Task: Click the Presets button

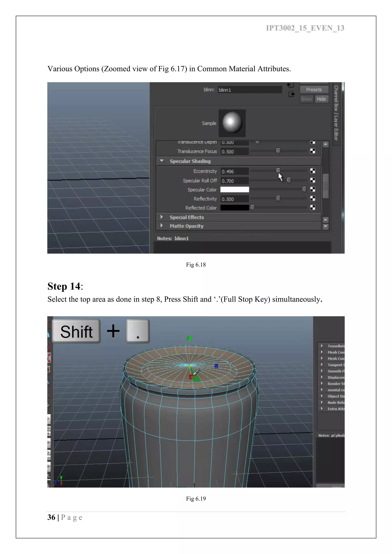Action: point(314,90)
